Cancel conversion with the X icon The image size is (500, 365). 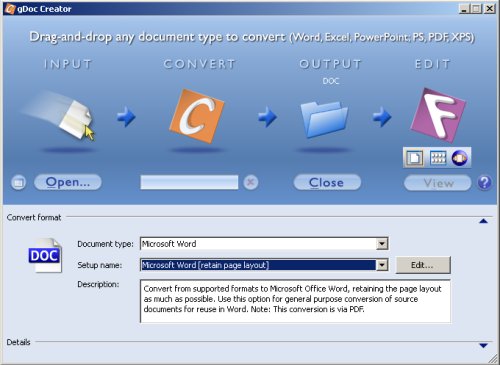(251, 182)
